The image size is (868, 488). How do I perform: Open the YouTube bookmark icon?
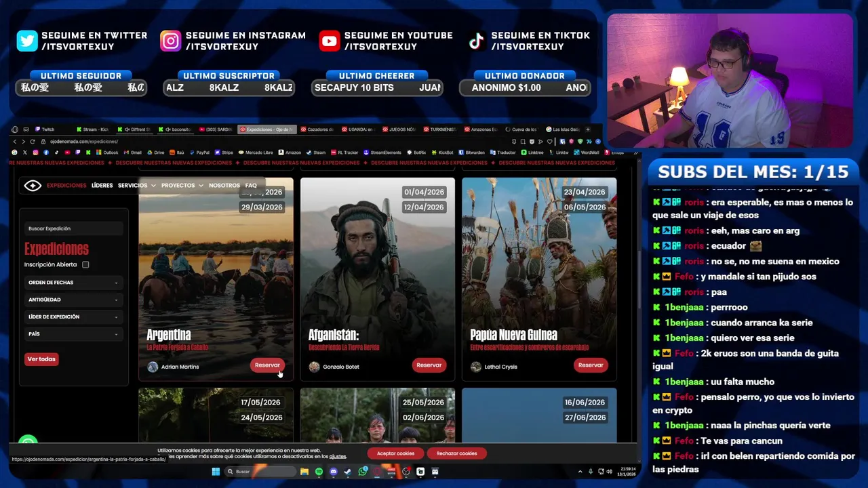click(67, 152)
